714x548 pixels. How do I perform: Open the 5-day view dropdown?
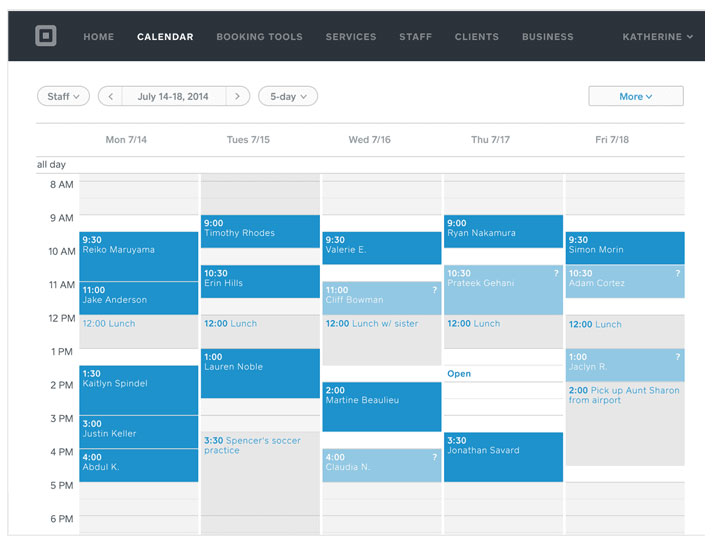(288, 96)
